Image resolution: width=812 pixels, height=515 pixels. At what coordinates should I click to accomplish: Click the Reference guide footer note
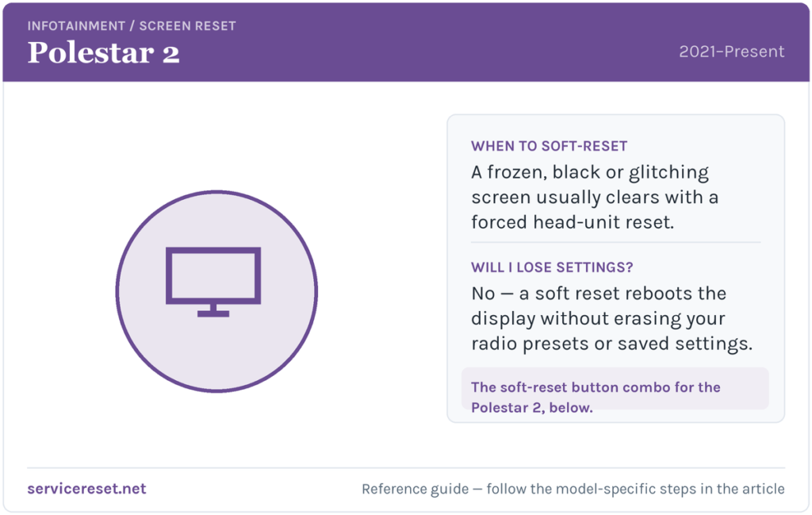(x=573, y=489)
